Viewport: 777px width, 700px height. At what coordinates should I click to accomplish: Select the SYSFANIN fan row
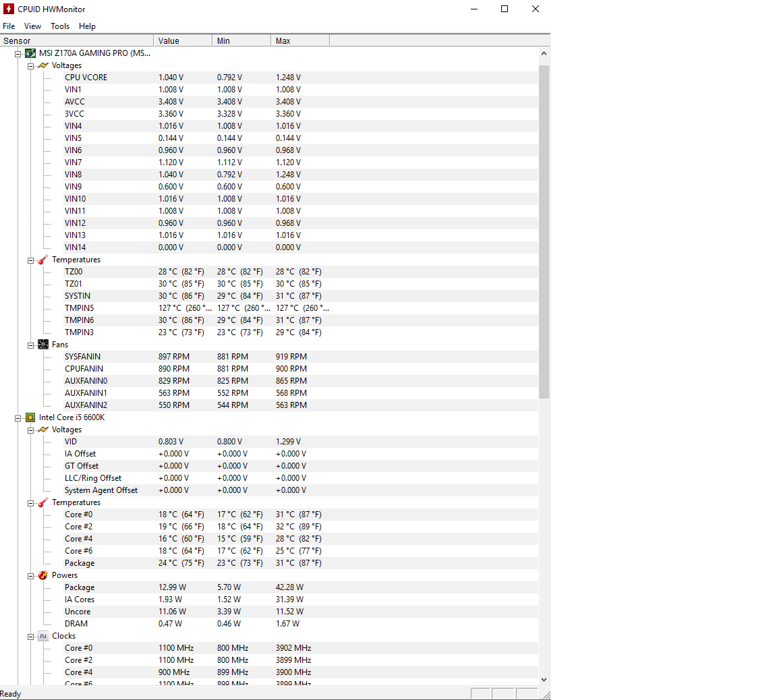point(301,356)
